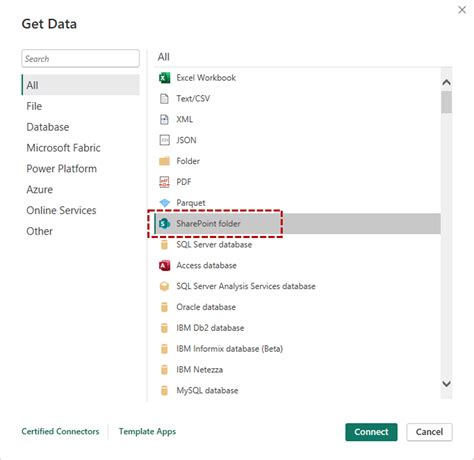Screen dimensions: 474x460
Task: Select the Text/CSV text label
Action: [193, 99]
